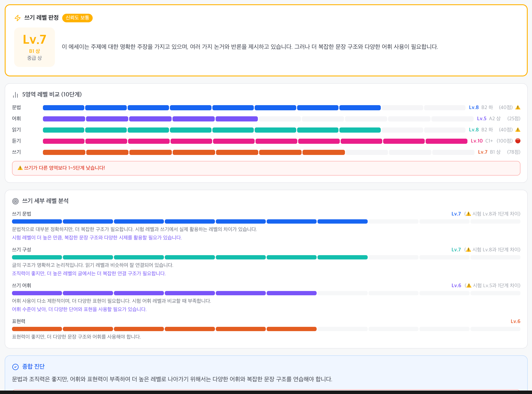The image size is (532, 394).
Task: Click the 종합 진단 heading
Action: tap(33, 367)
